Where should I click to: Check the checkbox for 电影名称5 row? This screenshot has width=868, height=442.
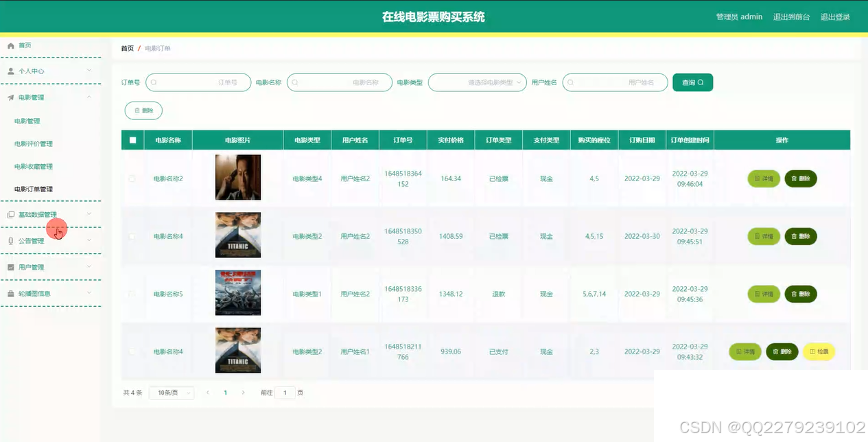pyautogui.click(x=132, y=294)
